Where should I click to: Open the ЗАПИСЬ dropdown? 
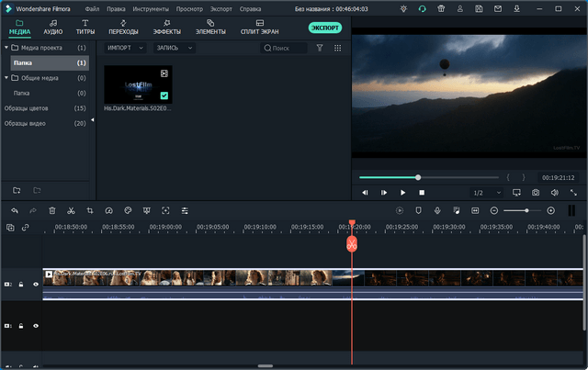click(176, 48)
